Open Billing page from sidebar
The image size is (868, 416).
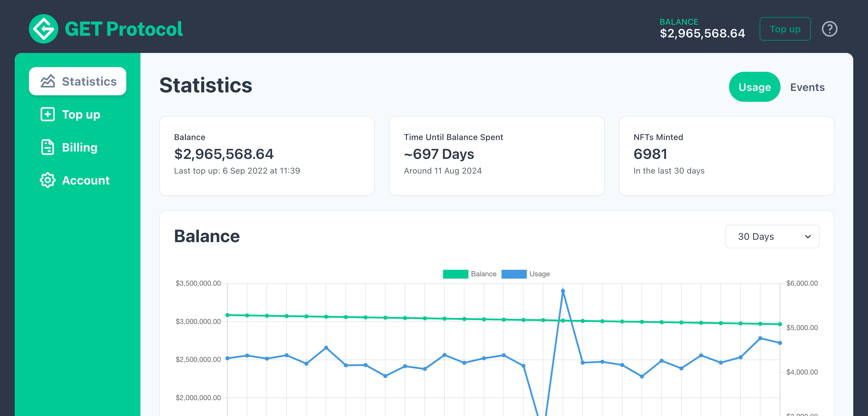click(x=79, y=147)
